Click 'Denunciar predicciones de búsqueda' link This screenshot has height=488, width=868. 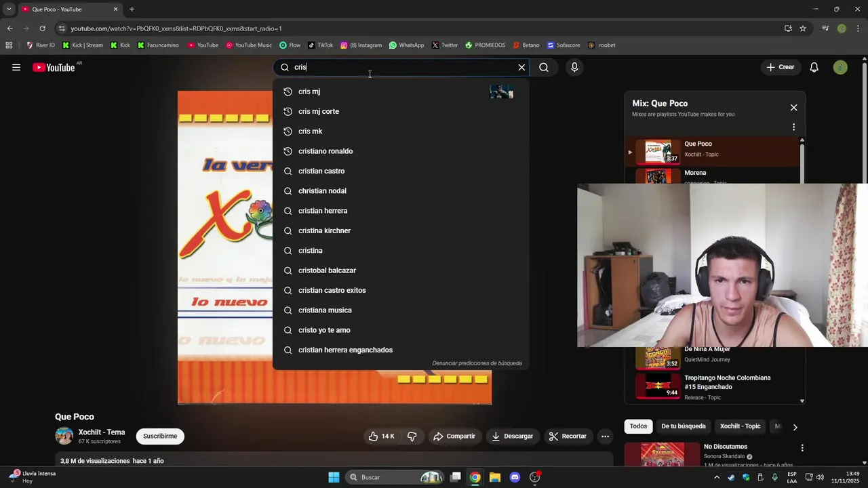point(477,363)
